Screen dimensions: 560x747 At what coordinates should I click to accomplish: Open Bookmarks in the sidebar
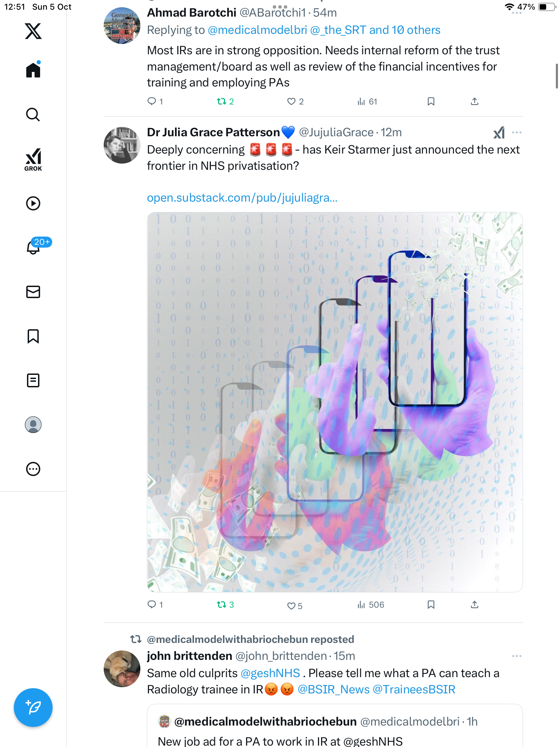(x=33, y=336)
